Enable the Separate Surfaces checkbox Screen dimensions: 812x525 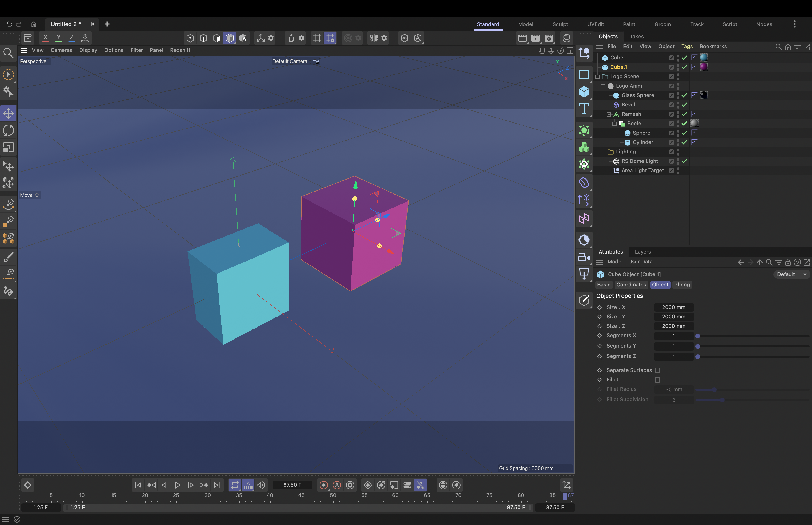(x=657, y=370)
